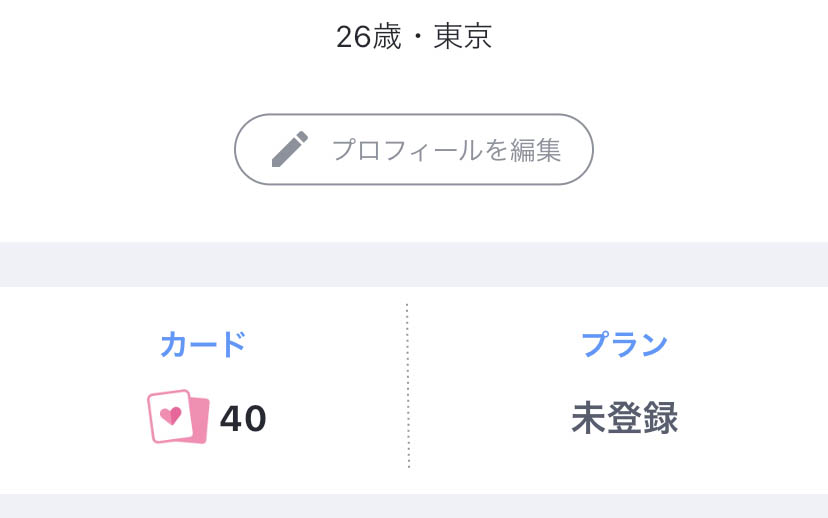Click the heart symbol on the front card
The height and width of the screenshot is (518, 828).
[x=171, y=416]
